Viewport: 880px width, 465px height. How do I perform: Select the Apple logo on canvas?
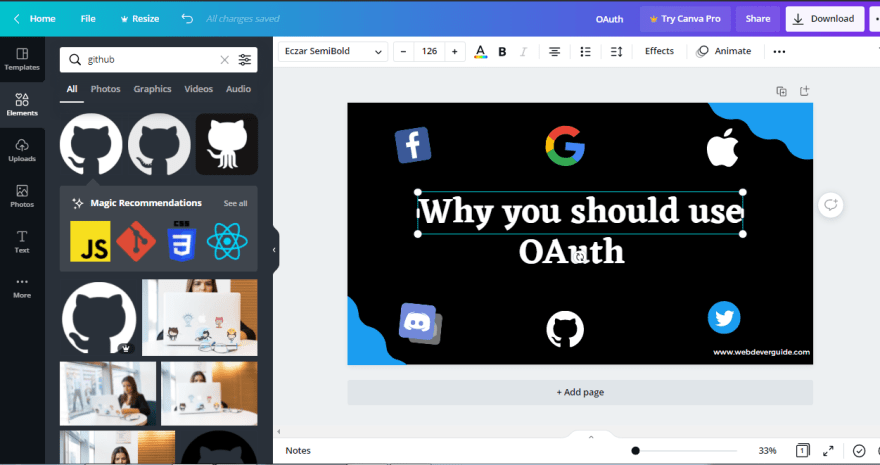pyautogui.click(x=722, y=148)
